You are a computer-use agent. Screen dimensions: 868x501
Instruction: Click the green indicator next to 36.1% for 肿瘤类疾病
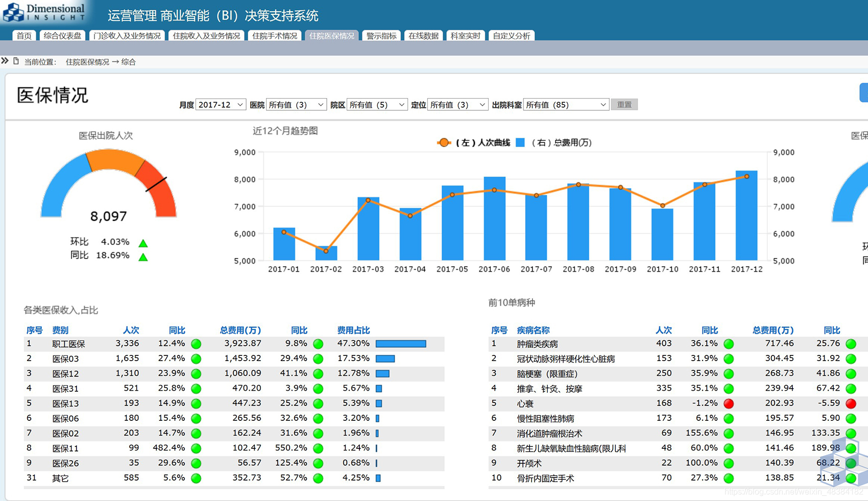point(729,344)
